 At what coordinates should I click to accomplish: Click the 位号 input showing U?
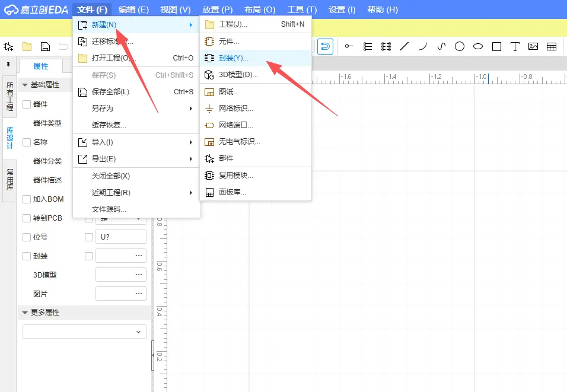click(x=121, y=237)
